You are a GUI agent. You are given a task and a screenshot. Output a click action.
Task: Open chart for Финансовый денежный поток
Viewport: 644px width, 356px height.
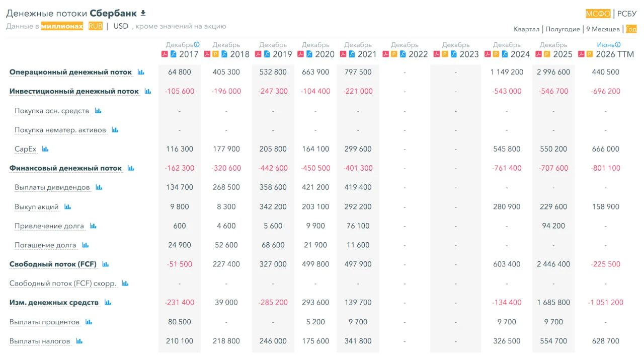[131, 168]
